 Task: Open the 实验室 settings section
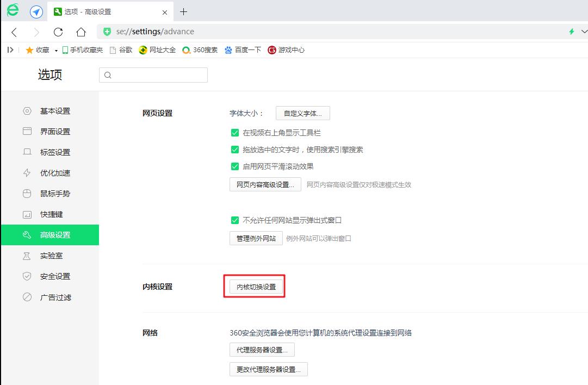(53, 256)
